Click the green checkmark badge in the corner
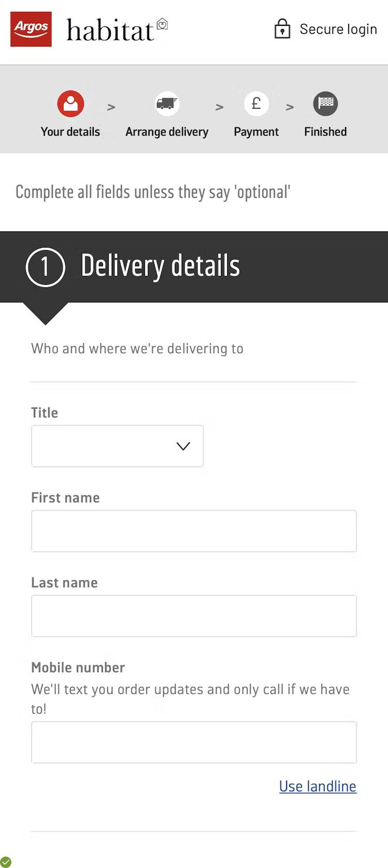The width and height of the screenshot is (388, 868). 6,862
